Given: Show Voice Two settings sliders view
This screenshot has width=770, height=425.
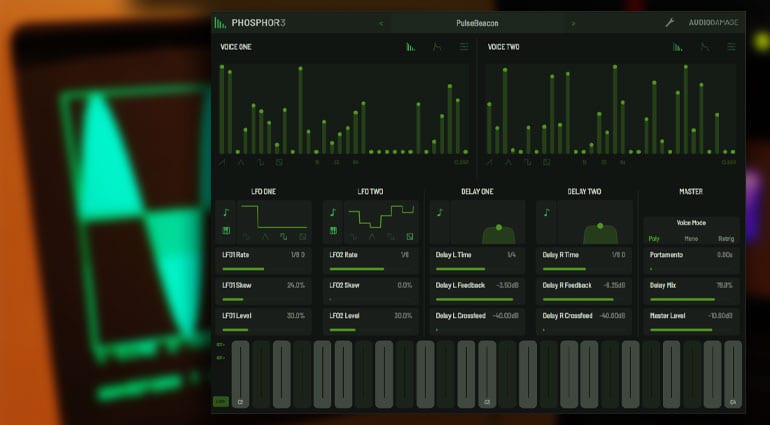Looking at the screenshot, I should coord(731,47).
